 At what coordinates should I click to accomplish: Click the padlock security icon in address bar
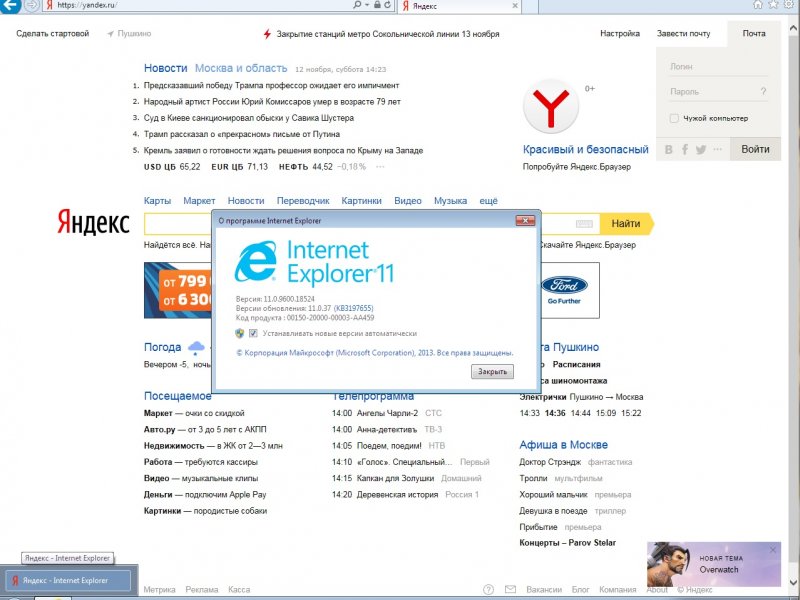coord(377,5)
